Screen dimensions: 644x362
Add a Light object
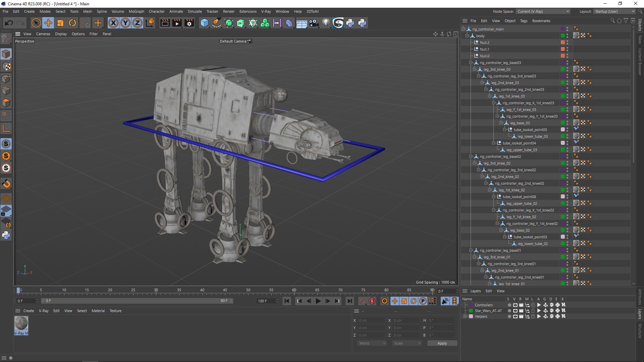coord(326,23)
